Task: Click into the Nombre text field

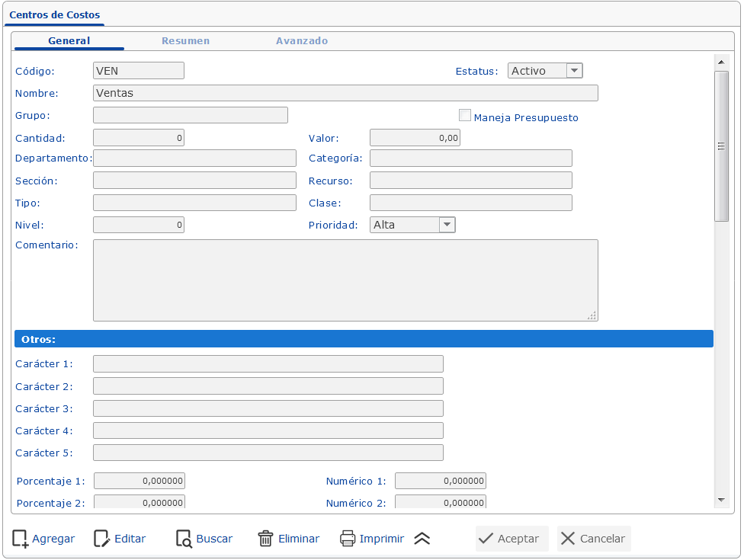Action: pos(345,93)
